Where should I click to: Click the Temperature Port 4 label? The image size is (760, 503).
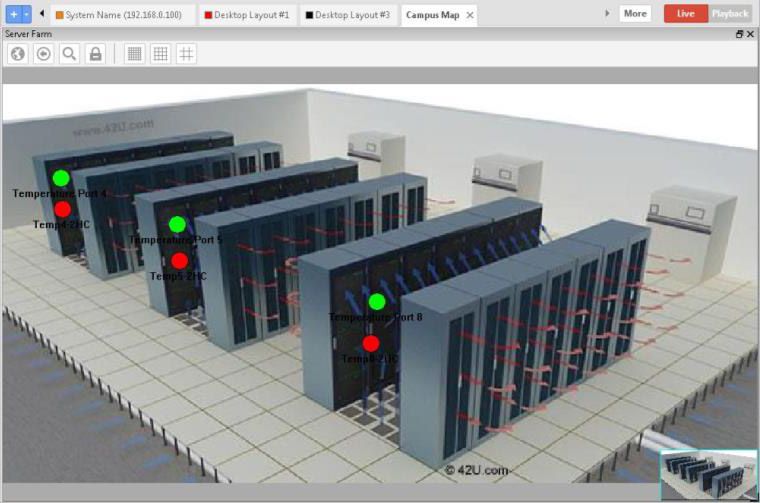point(60,194)
